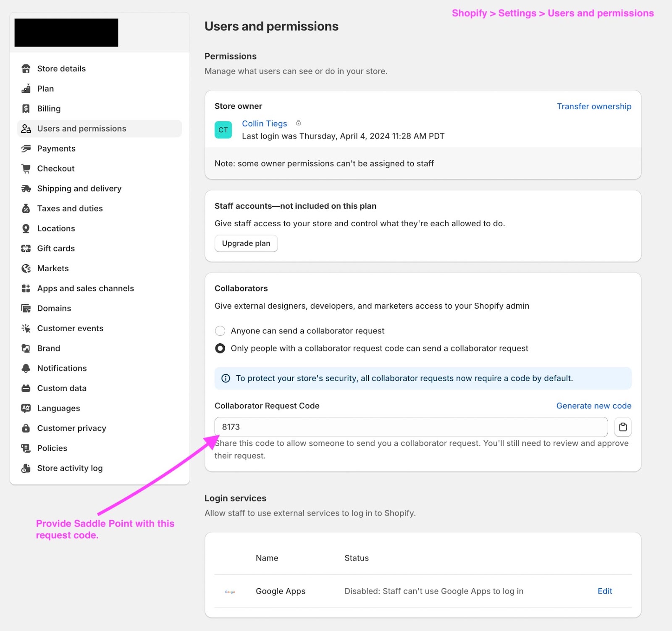Click the Google Apps logo icon
The height and width of the screenshot is (631, 672).
[x=230, y=592]
